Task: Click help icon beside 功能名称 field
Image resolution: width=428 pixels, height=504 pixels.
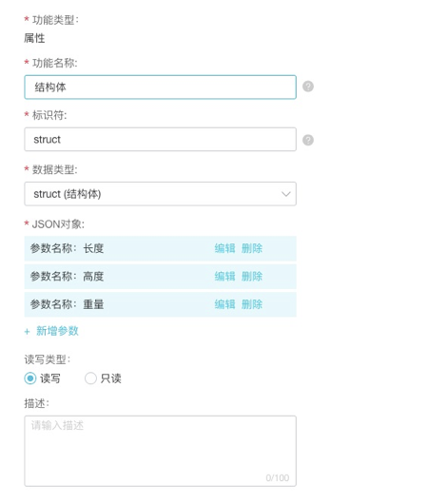Action: coord(308,87)
